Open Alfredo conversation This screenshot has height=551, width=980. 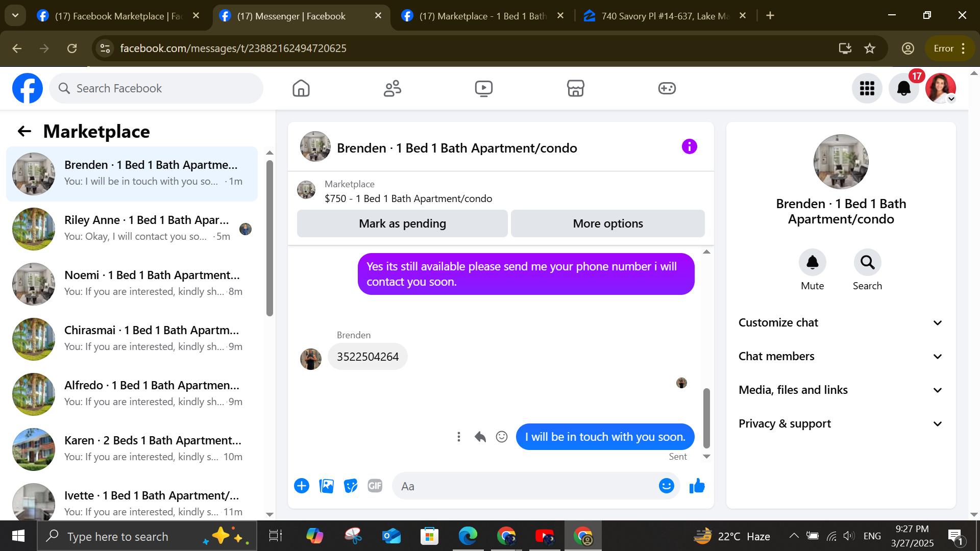pos(132,394)
